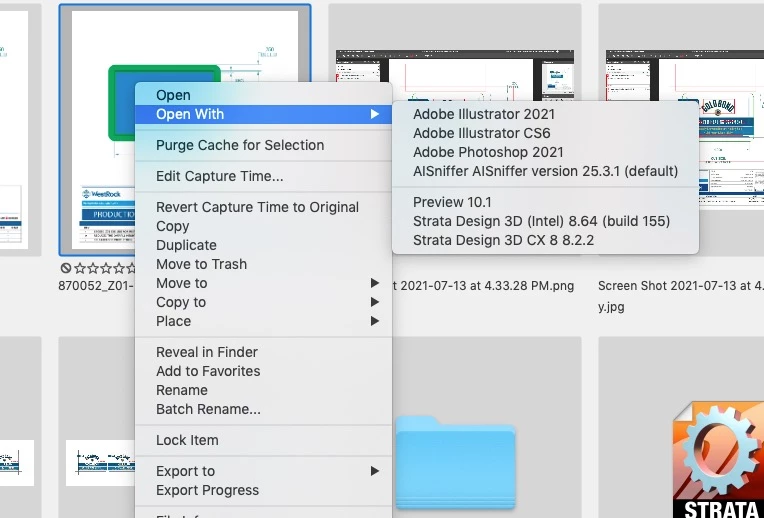Select Revert Capture Time to Original
The height and width of the screenshot is (518, 764).
click(x=263, y=207)
